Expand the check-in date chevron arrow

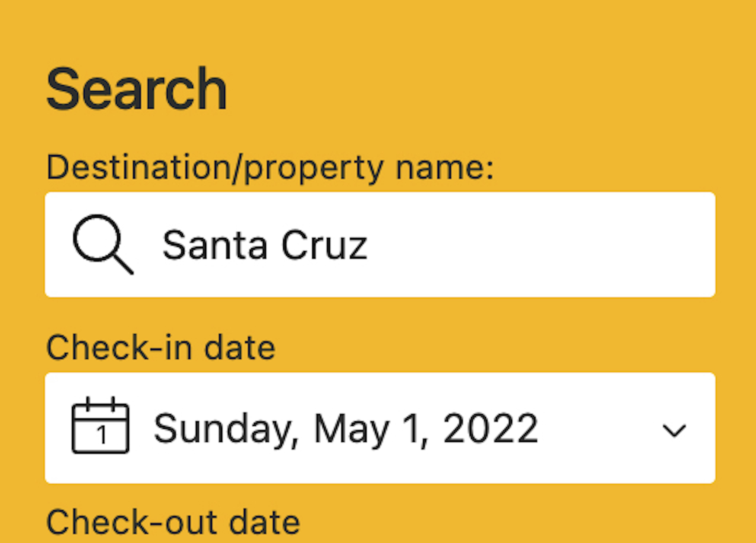674,430
